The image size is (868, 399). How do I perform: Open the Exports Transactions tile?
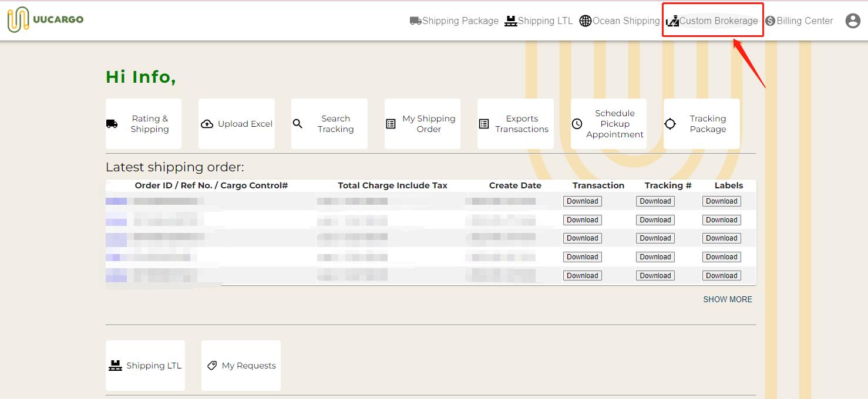pos(515,124)
